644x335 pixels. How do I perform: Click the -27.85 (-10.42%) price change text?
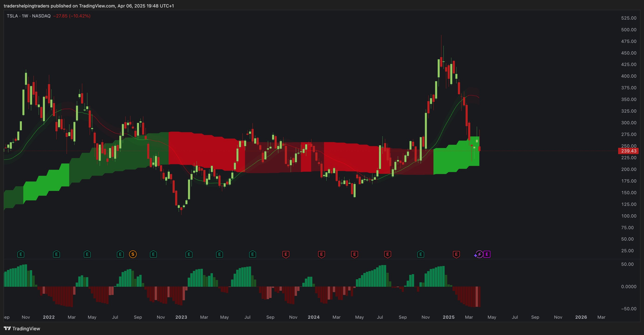click(x=72, y=16)
